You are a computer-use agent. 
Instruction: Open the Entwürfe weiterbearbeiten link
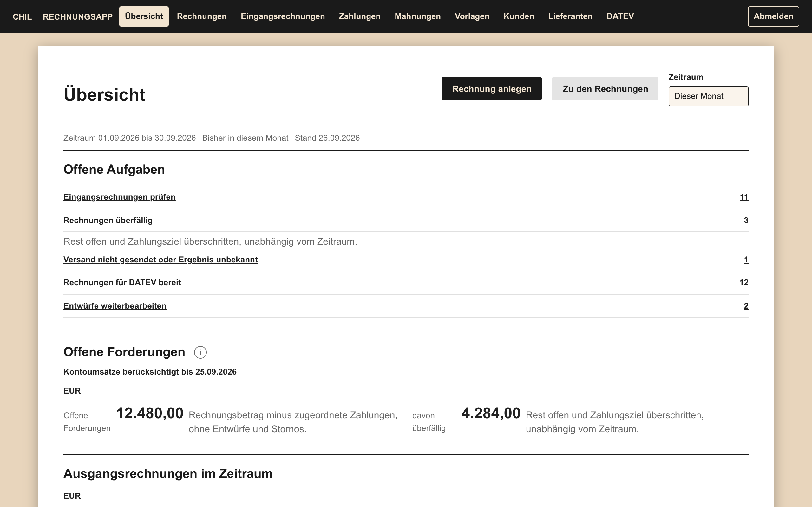click(x=115, y=306)
